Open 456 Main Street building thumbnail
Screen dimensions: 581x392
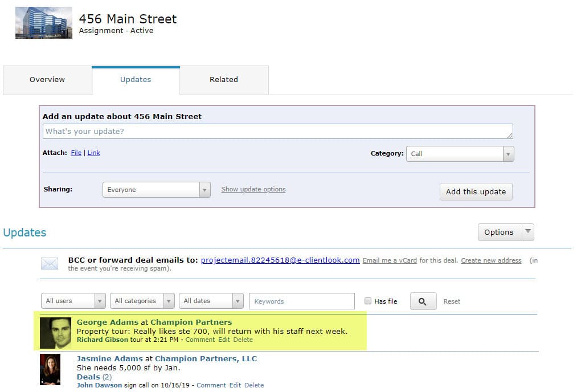[44, 23]
